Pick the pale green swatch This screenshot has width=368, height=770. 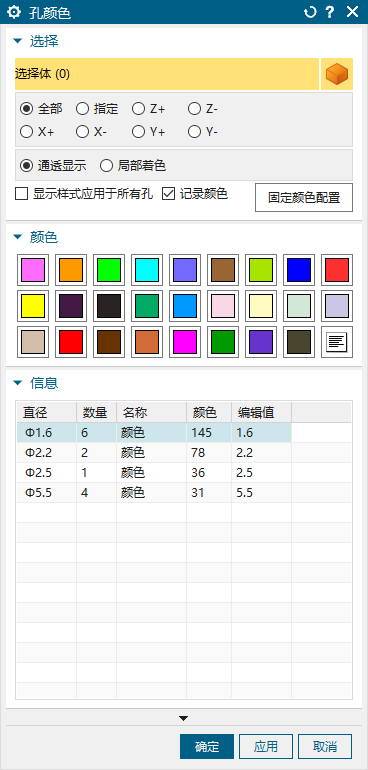(x=299, y=306)
